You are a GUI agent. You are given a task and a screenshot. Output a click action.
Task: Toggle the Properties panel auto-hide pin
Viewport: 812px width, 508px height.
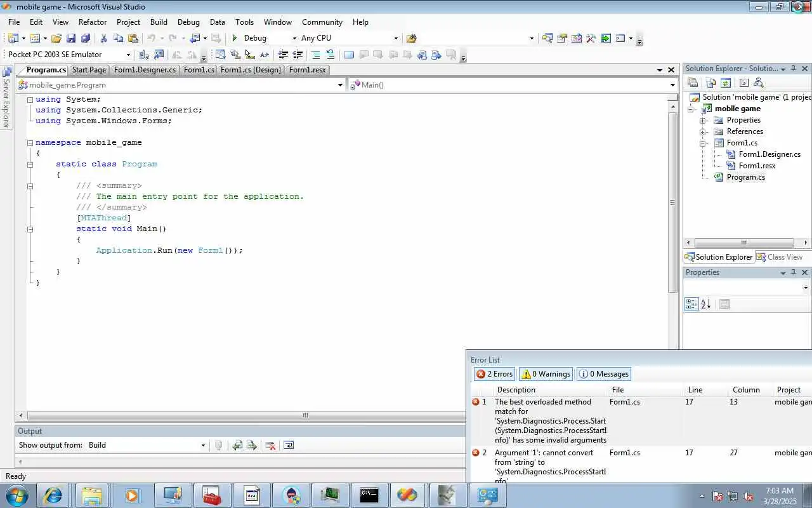coord(793,272)
